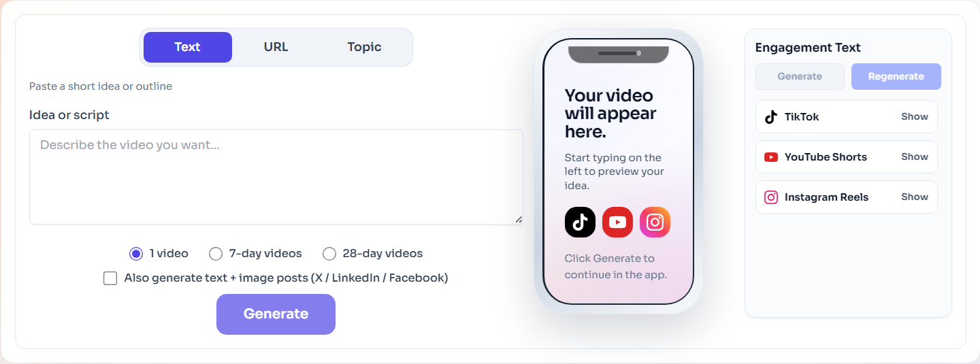Select the Text tab
980x364 pixels.
[188, 47]
